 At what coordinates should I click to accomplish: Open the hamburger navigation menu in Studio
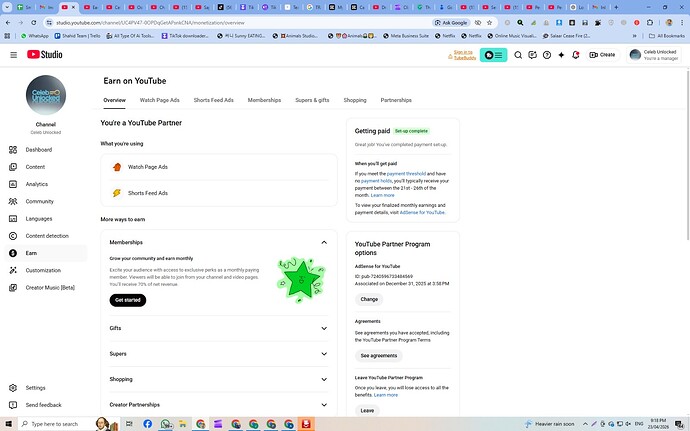click(14, 55)
